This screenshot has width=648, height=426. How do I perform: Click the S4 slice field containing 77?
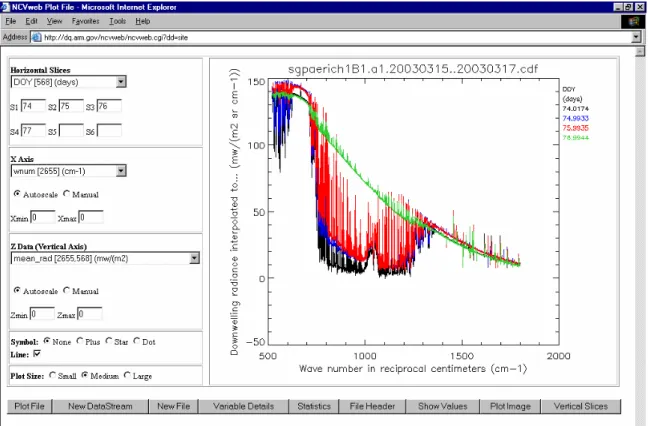(x=33, y=131)
